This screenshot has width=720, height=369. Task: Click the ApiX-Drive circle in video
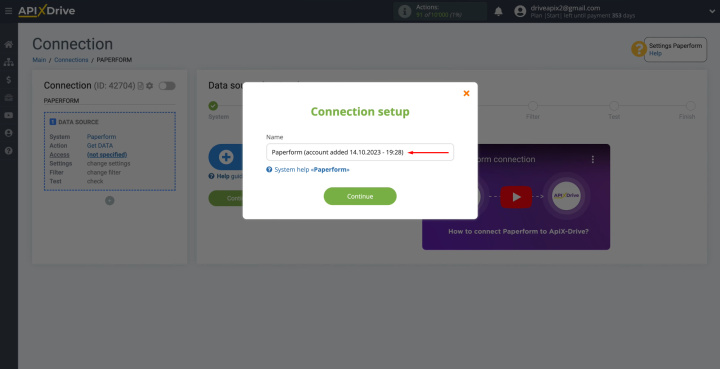click(x=566, y=196)
